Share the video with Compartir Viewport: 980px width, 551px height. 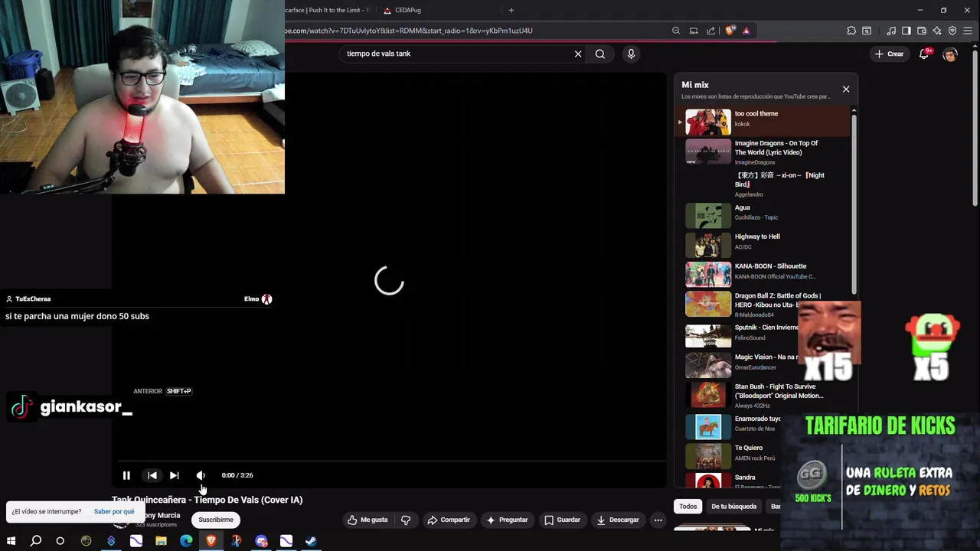[449, 520]
